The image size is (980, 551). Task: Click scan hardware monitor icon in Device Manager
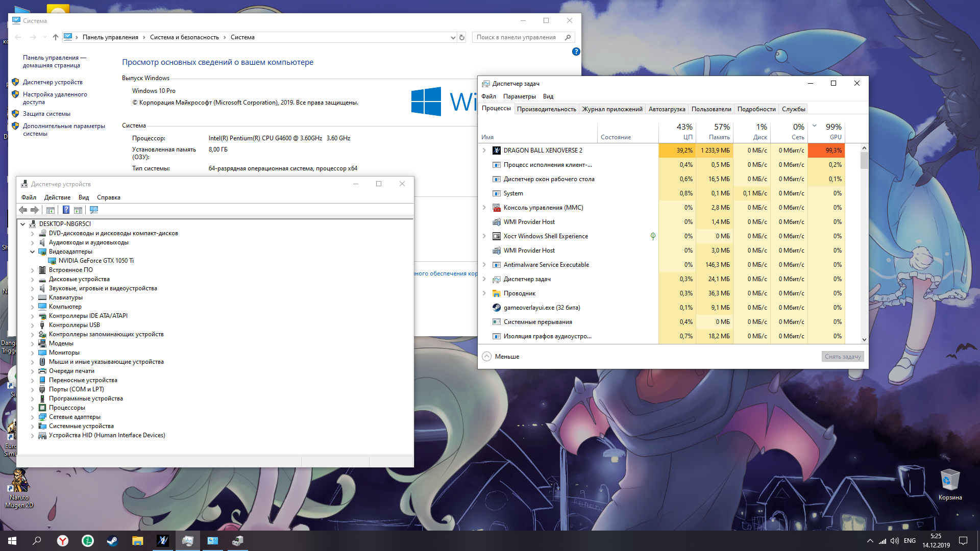click(94, 210)
